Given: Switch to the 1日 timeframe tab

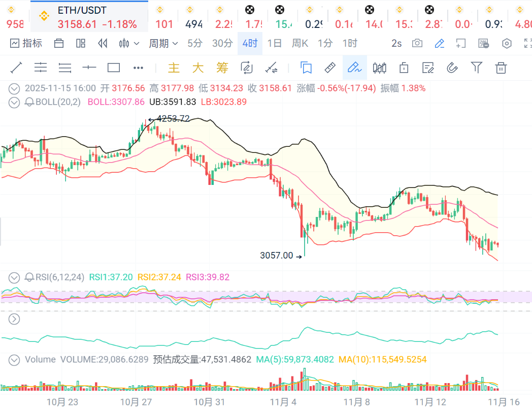Looking at the screenshot, I should point(274,43).
